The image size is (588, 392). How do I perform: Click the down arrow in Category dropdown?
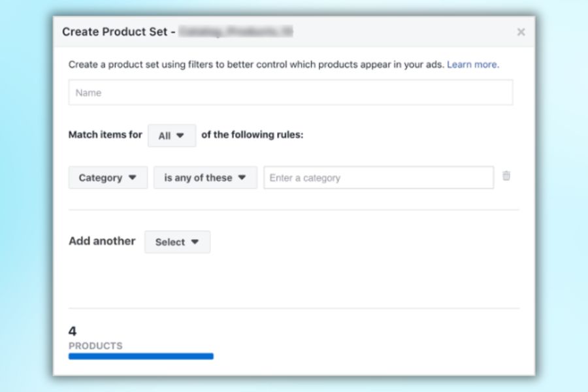[x=133, y=178]
